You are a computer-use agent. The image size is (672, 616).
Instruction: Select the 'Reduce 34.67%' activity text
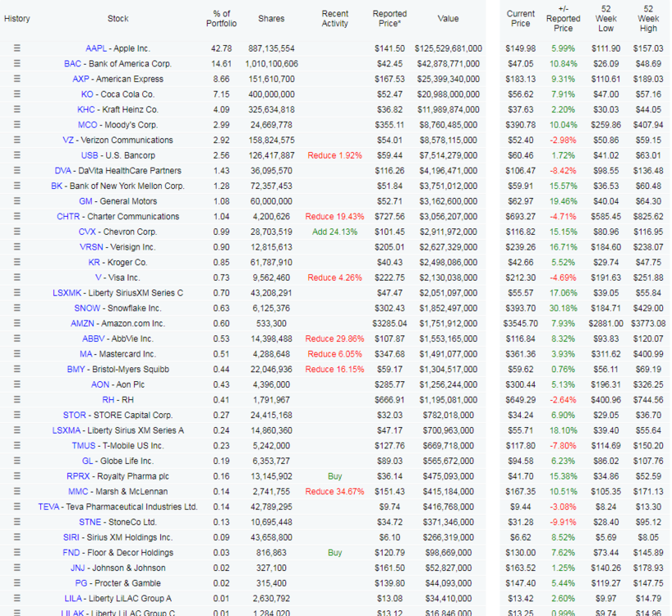click(334, 491)
